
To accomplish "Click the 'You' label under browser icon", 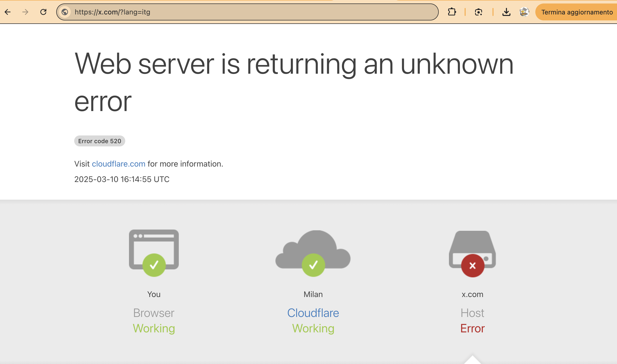I will [x=154, y=294].
